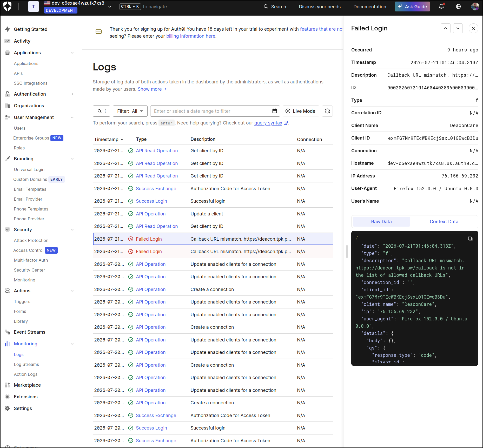Expand the tenant switcher dropdown
This screenshot has width=483, height=448.
pyautogui.click(x=110, y=7)
